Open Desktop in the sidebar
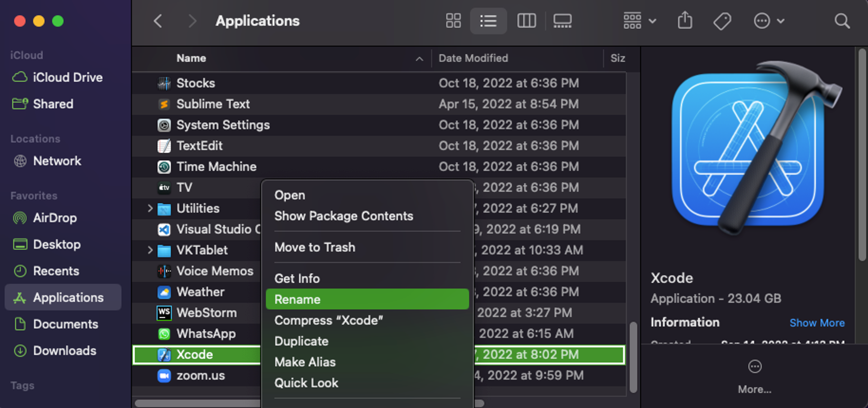Viewport: 868px width, 408px height. point(63,244)
